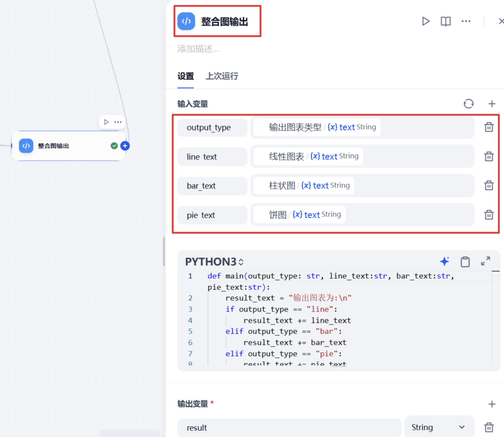Add a new output variable
Image resolution: width=504 pixels, height=437 pixels.
492,404
